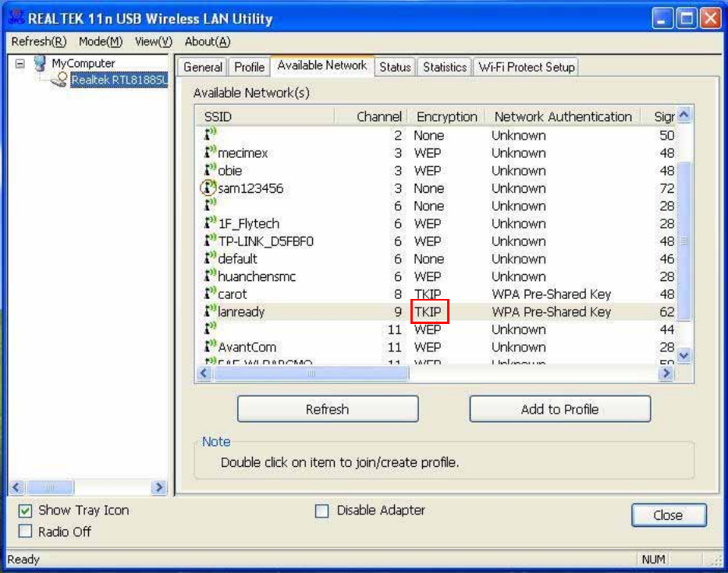
Task: Select the MyComputer tree label
Action: click(x=83, y=63)
